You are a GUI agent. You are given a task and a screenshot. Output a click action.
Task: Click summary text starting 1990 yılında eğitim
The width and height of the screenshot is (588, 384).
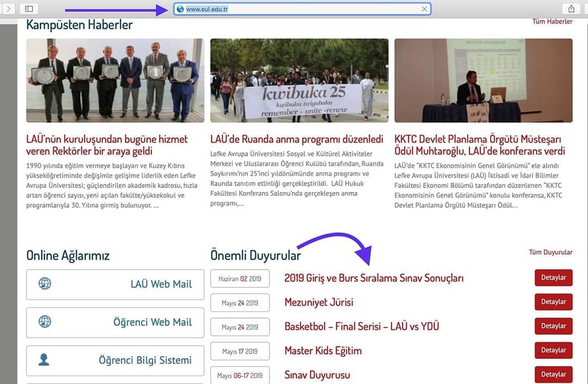coord(112,185)
